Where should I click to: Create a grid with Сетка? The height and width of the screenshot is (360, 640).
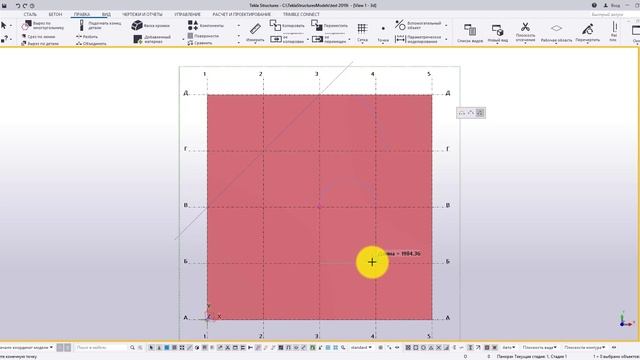[x=362, y=33]
